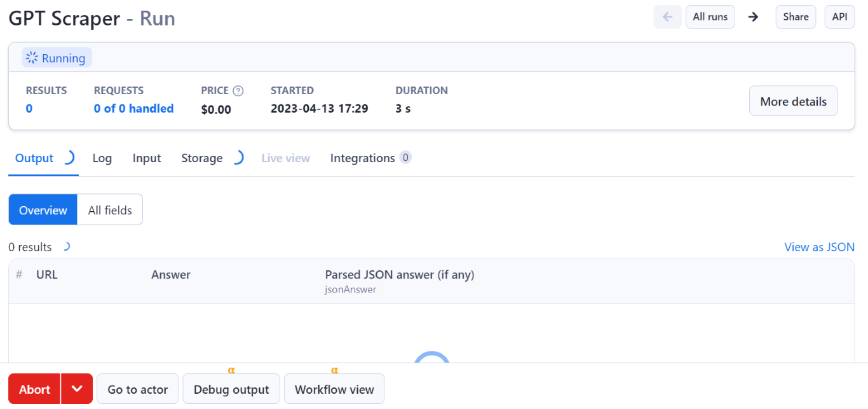Click the price help question mark icon
The width and height of the screenshot is (868, 409).
(238, 91)
